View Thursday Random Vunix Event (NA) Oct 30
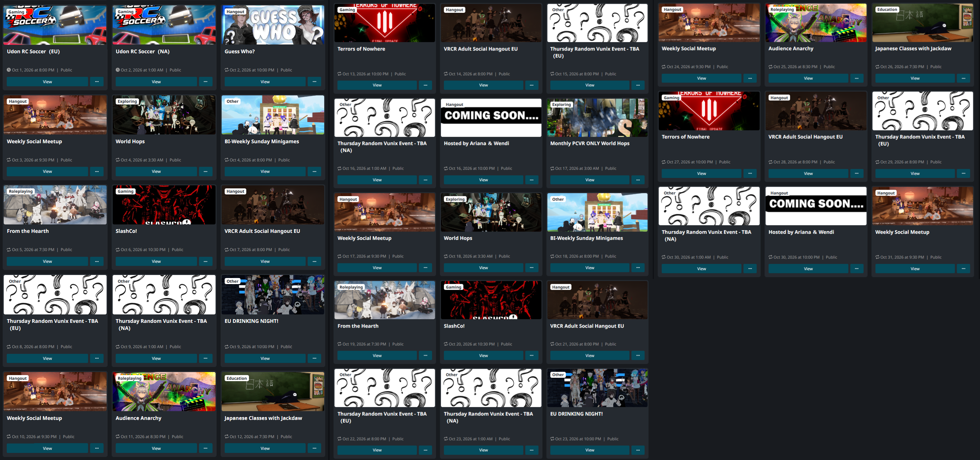 (x=702, y=269)
